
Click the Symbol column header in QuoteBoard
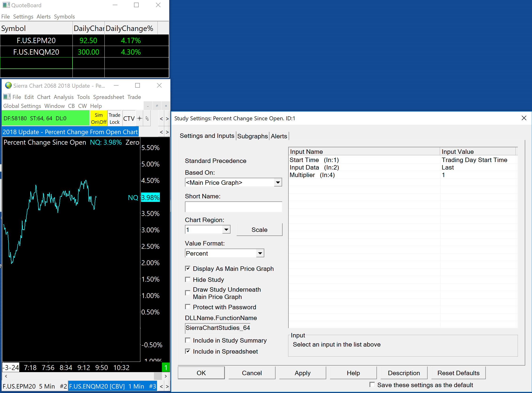[36, 28]
